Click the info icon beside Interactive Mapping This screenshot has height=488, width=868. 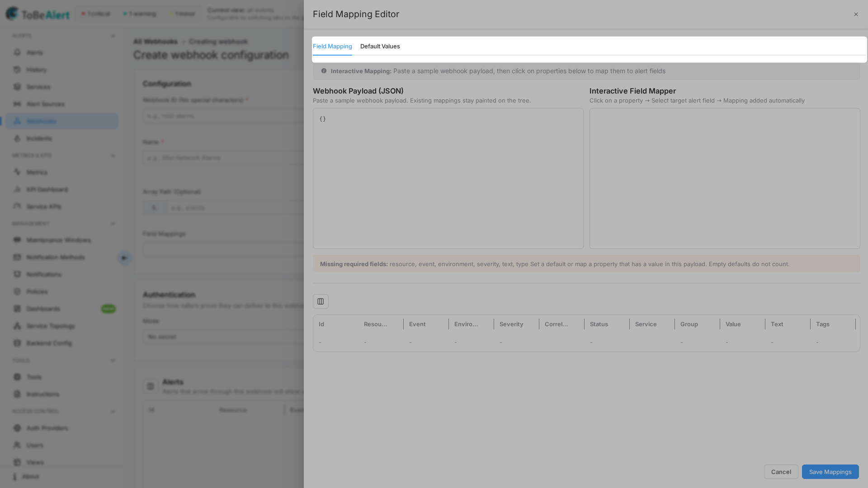click(x=324, y=71)
